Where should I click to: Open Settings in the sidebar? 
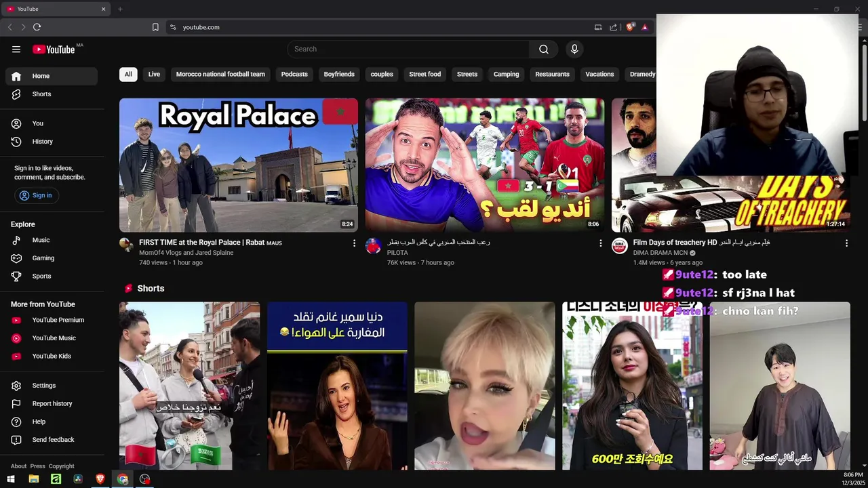click(x=52, y=386)
